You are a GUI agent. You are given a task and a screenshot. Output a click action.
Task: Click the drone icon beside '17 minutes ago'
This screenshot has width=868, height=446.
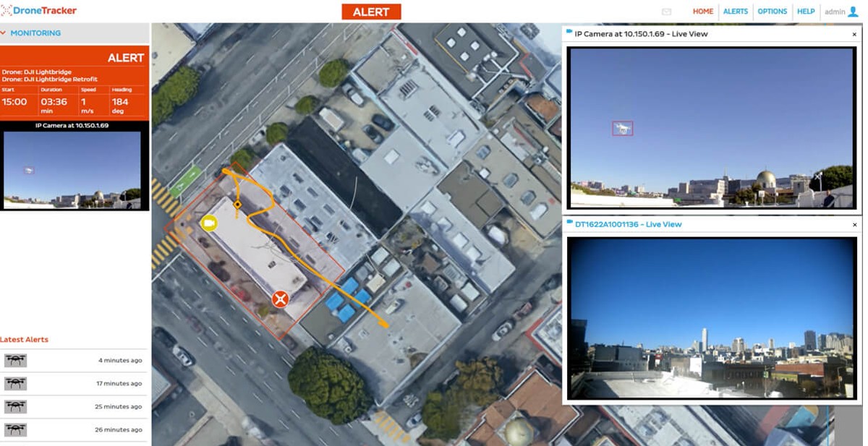(16, 383)
